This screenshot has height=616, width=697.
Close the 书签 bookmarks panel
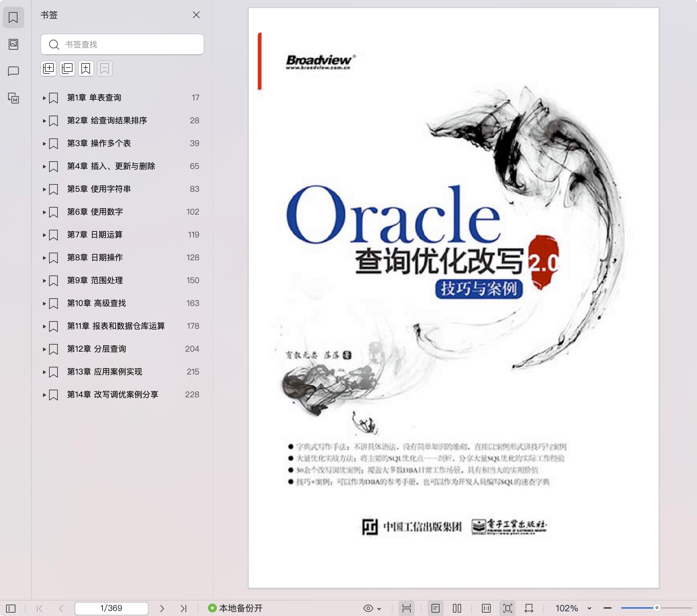click(x=196, y=15)
